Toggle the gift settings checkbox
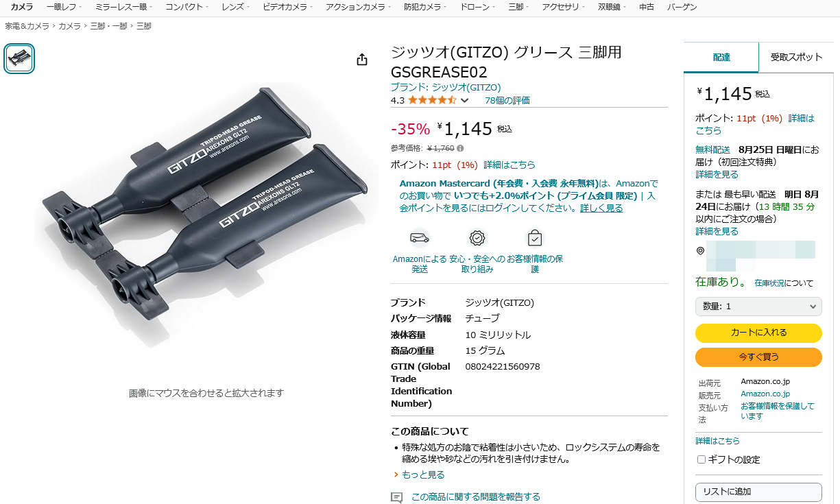The height and width of the screenshot is (504, 840). click(x=701, y=459)
